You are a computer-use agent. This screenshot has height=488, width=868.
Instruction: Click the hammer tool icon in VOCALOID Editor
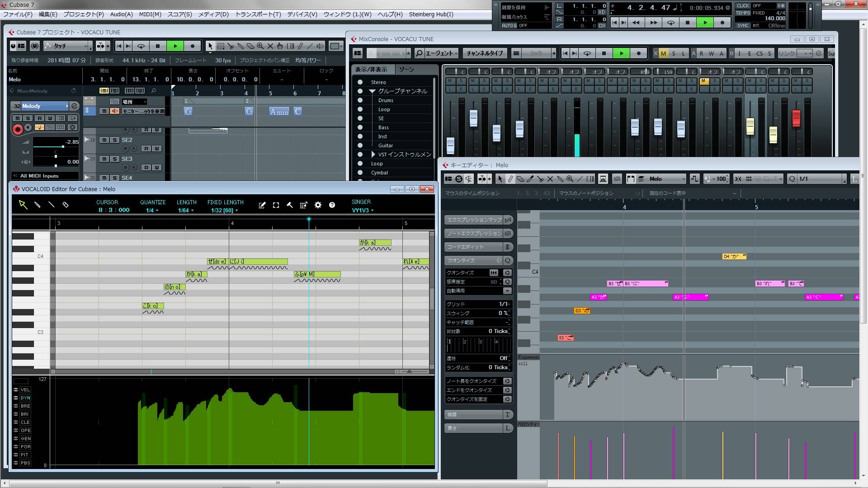point(290,205)
